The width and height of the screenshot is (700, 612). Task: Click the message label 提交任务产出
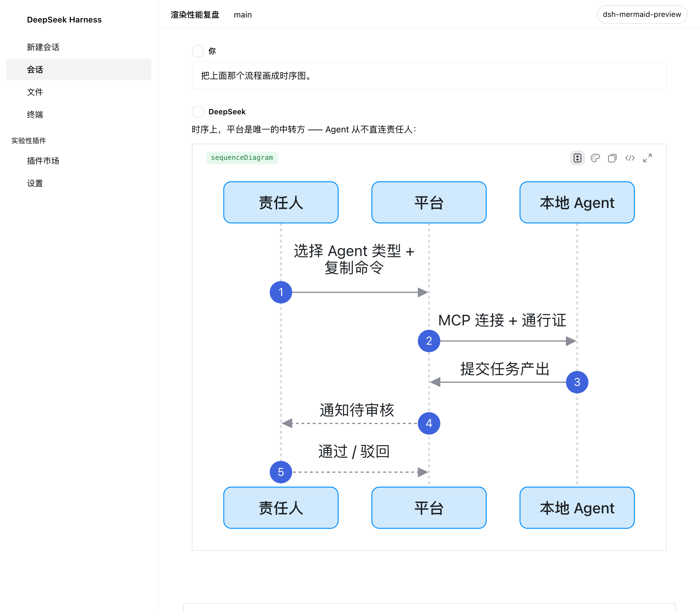[x=504, y=369]
